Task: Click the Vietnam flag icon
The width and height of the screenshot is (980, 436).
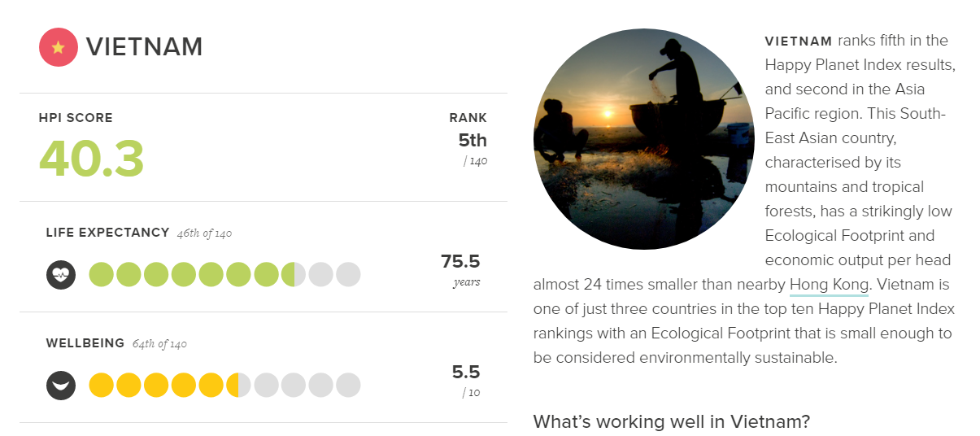Action: click(x=58, y=47)
